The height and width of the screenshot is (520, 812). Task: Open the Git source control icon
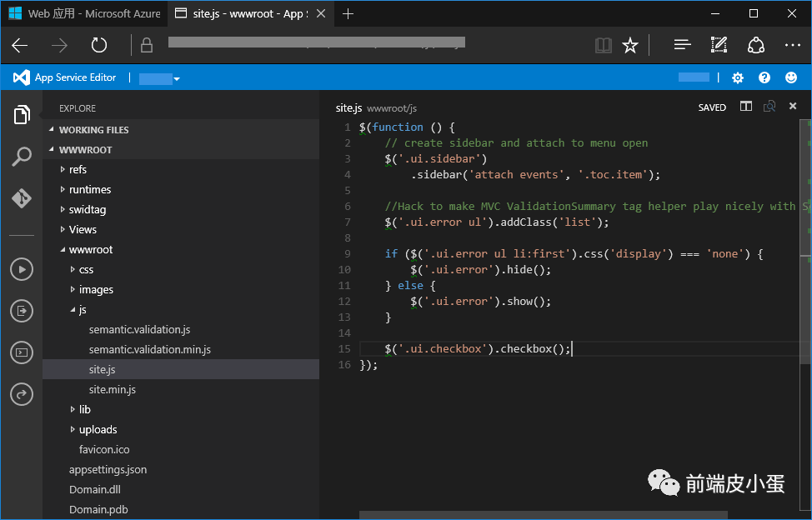pyautogui.click(x=22, y=198)
